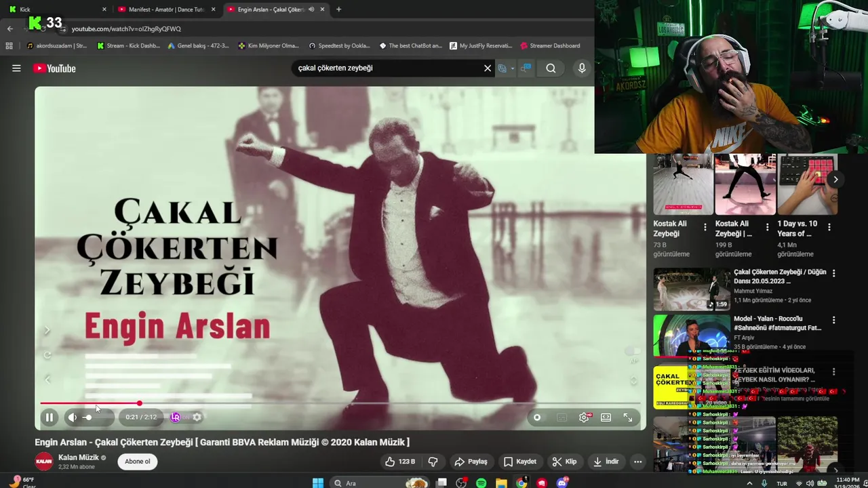Open Genel bakış bookmark
The image size is (868, 488).
[197, 46]
